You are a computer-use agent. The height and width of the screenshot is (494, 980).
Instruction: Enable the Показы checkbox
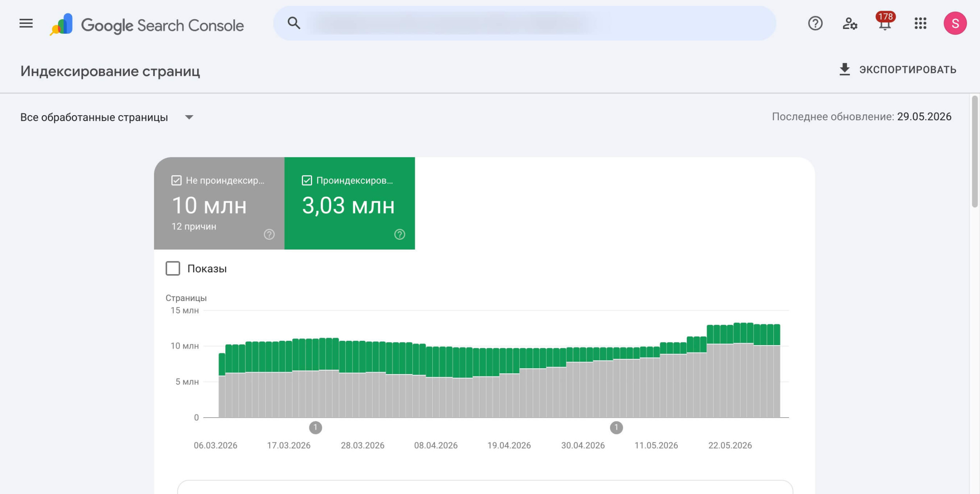coord(173,268)
